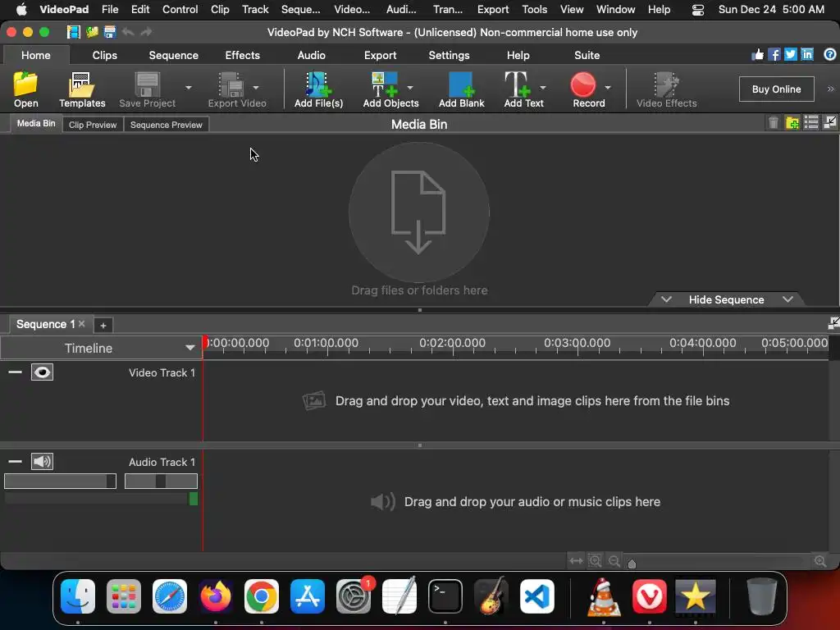This screenshot has height=630, width=840.
Task: Toggle Video Track 1 visibility eye
Action: [x=43, y=372]
